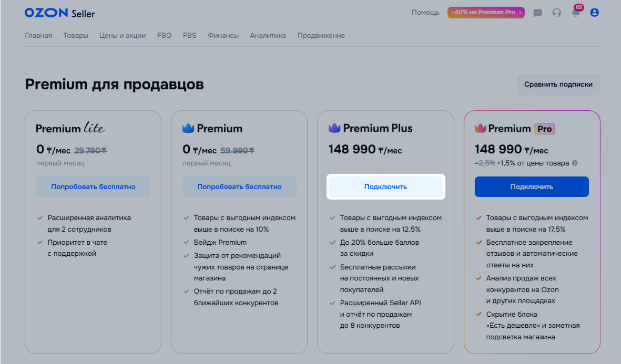The width and height of the screenshot is (621, 364).
Task: Open the Аналитика menu
Action: point(268,36)
